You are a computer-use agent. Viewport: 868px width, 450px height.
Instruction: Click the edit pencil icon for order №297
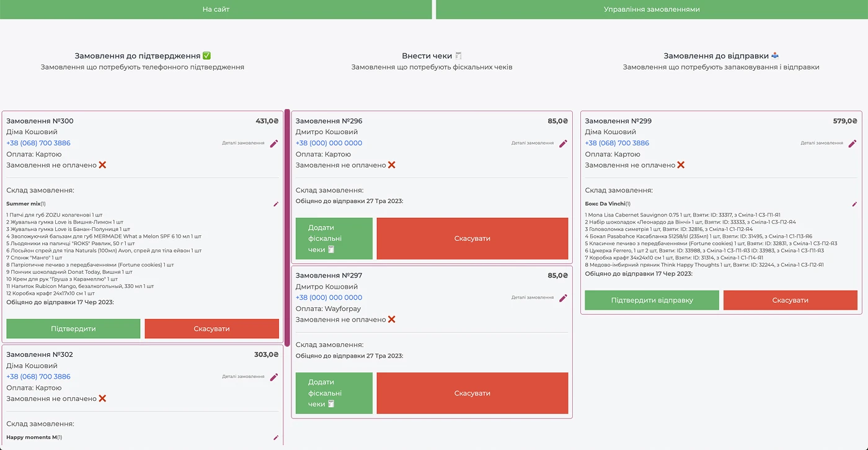(563, 298)
